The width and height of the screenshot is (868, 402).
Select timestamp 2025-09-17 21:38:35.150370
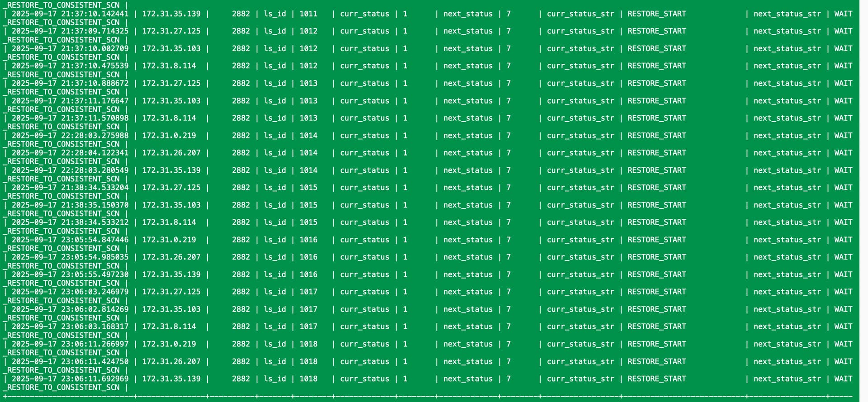(x=70, y=205)
